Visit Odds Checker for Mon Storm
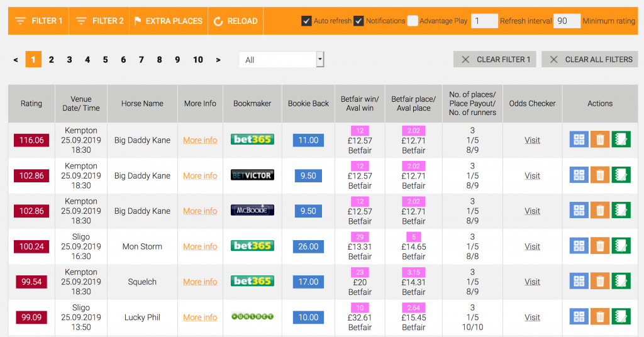Image resolution: width=644 pixels, height=337 pixels. coord(532,246)
